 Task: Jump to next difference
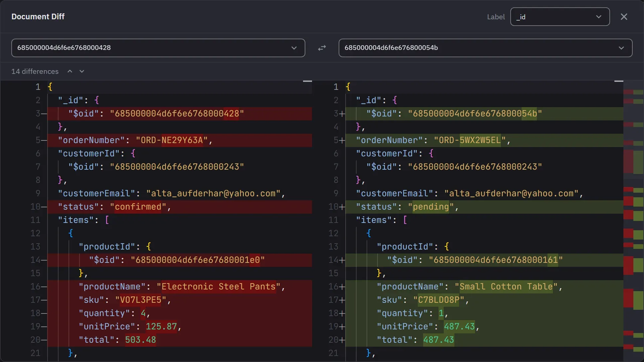pos(82,71)
